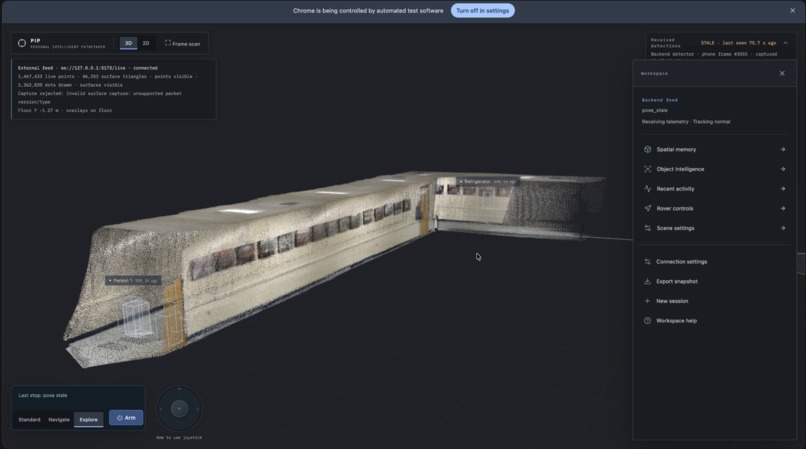Expand Recent activity with its arrow
Viewport: 806px width, 449px height.
click(782, 189)
